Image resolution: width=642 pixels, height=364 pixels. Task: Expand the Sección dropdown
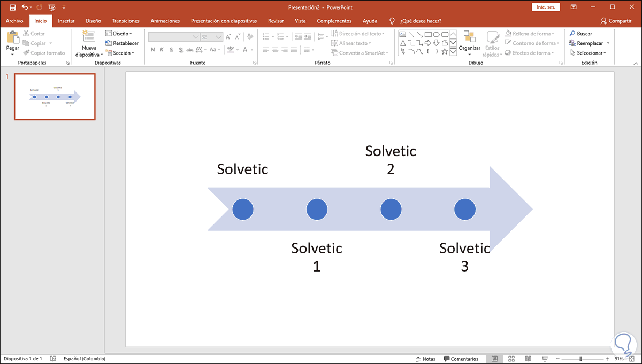point(120,53)
